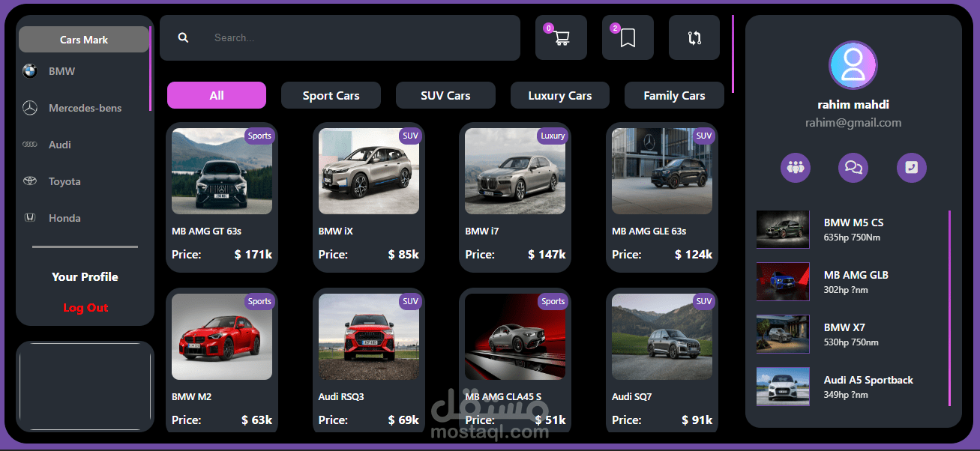This screenshot has height=451, width=980.
Task: Click the $ 147k price text
Action: (x=547, y=254)
